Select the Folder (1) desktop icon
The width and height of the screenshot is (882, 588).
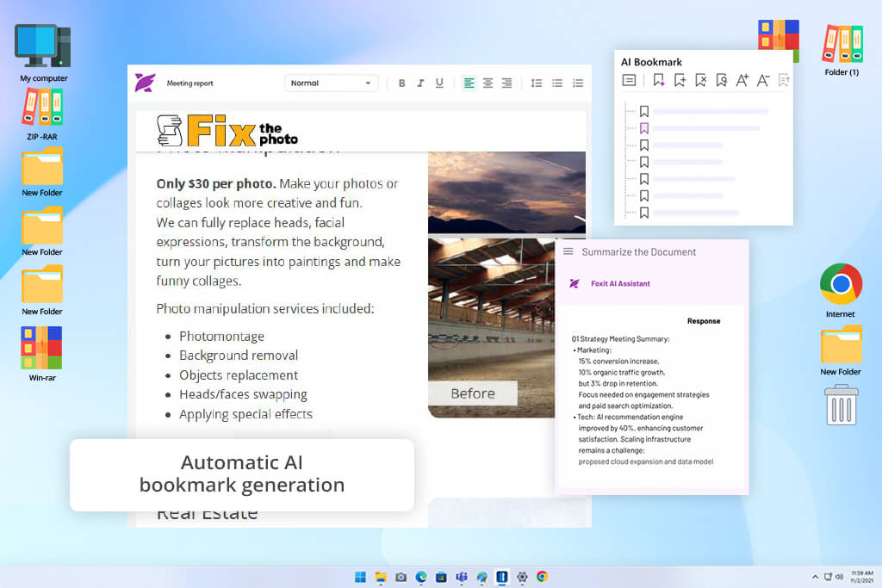click(842, 51)
